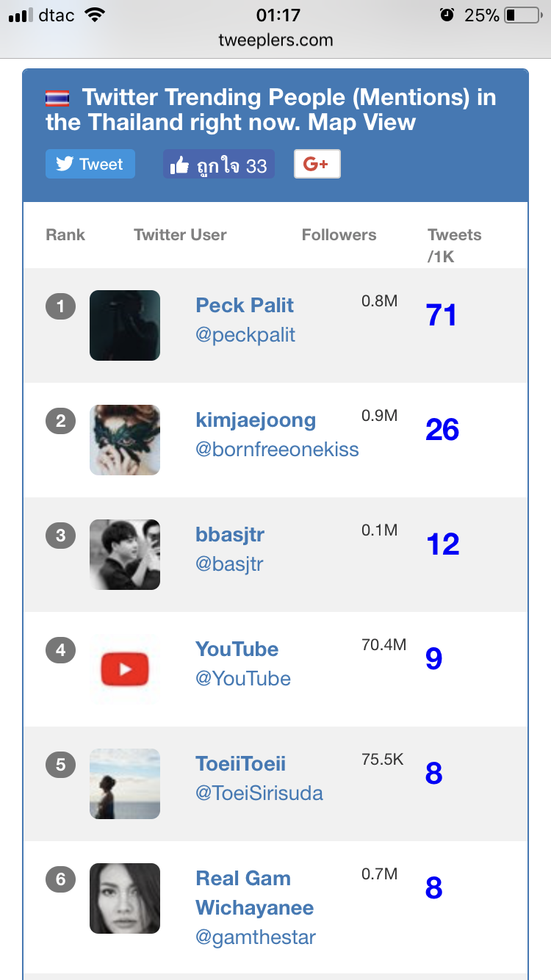The width and height of the screenshot is (551, 980).
Task: Open Peck Palit's profile picture
Action: 125,325
